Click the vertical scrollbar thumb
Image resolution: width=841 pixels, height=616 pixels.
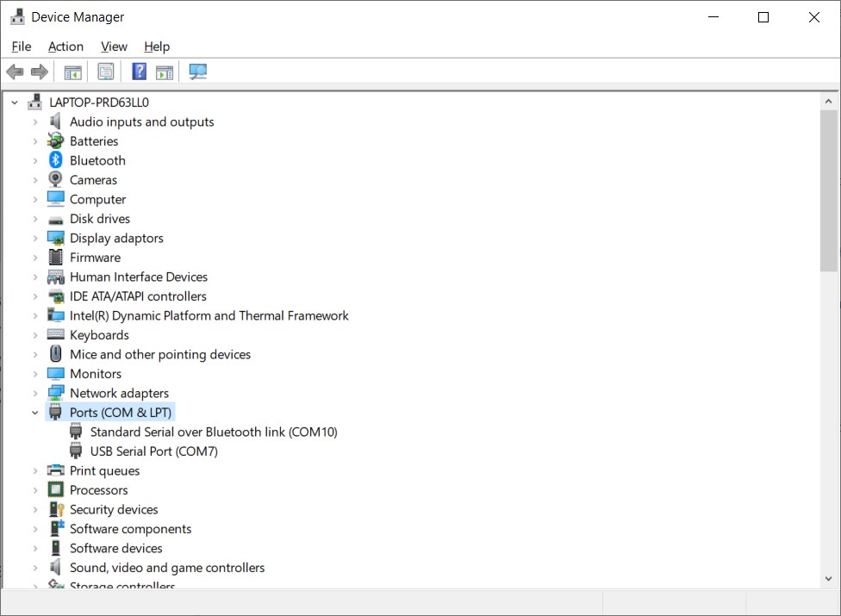coord(828,191)
